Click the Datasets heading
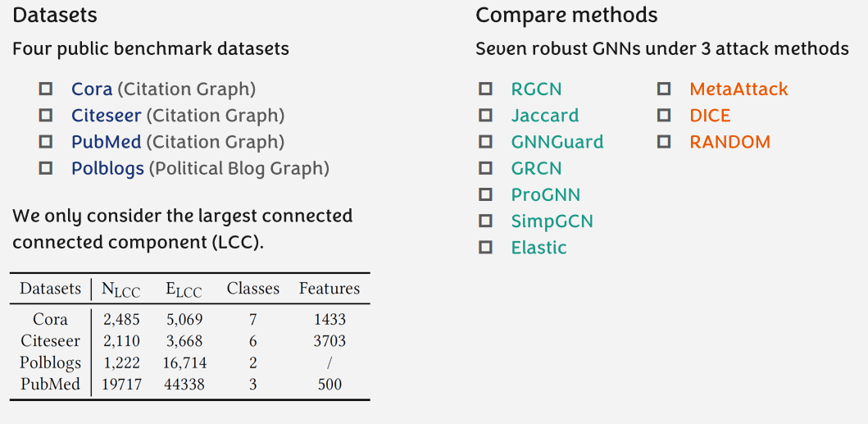Image resolution: width=868 pixels, height=424 pixels. (x=55, y=15)
